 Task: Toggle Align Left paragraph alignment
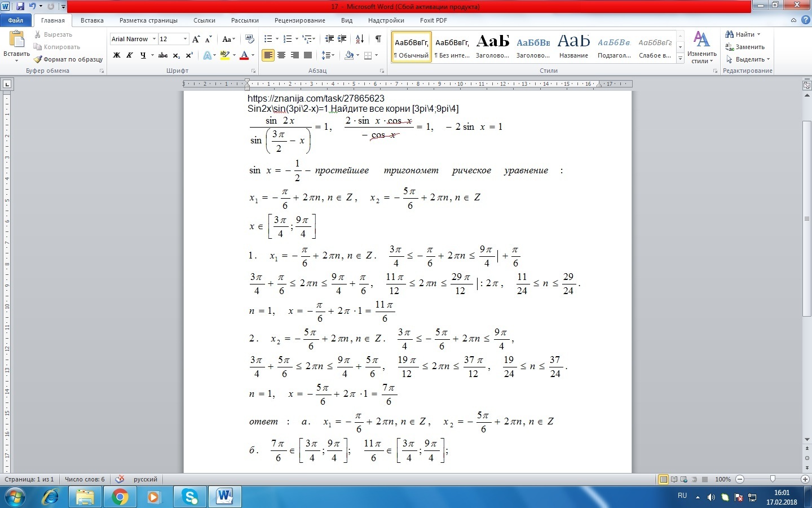point(268,55)
